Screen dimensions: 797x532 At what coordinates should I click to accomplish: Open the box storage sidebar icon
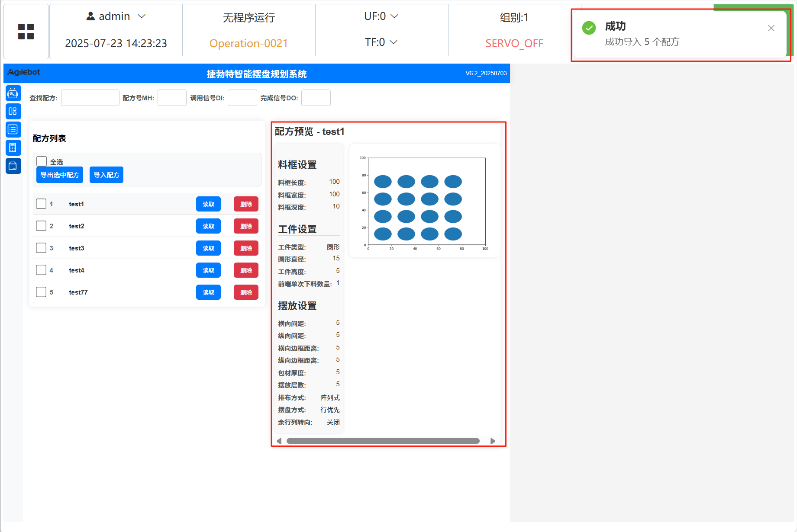13,166
